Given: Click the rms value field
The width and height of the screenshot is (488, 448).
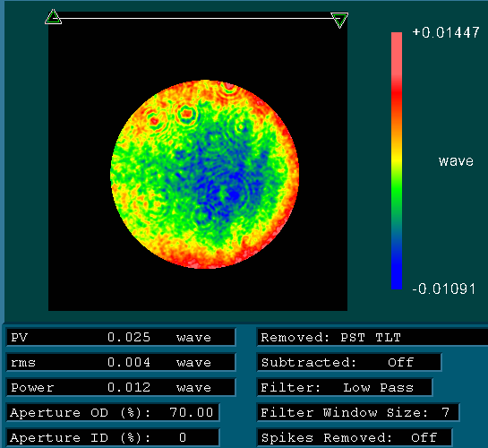Looking at the screenshot, I should 121,362.
